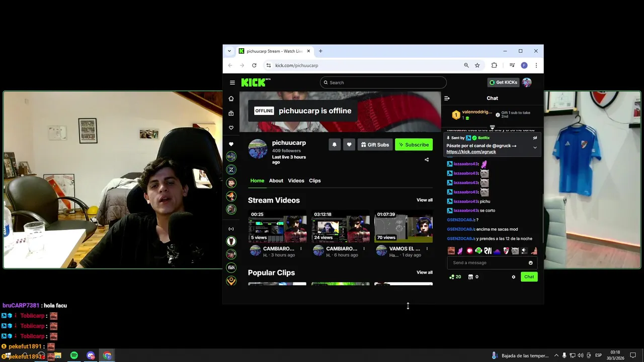Open emoji picker in chat input
Viewport: 644px width, 362px height.
[530, 263]
